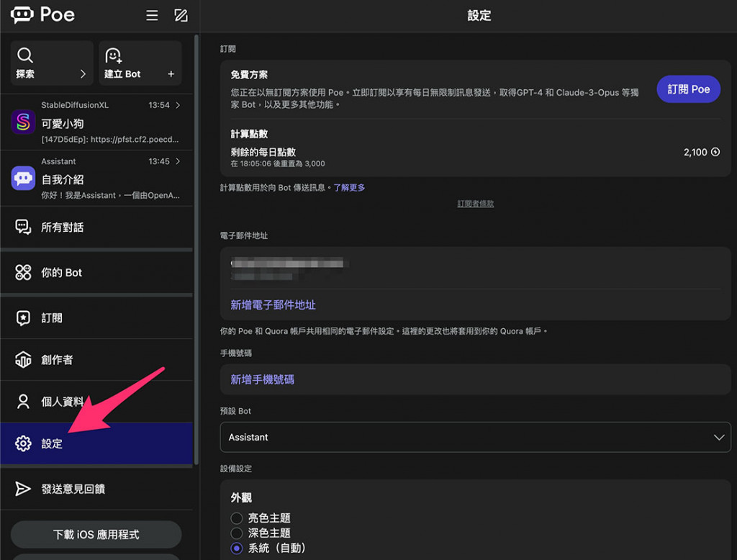The width and height of the screenshot is (737, 560).
Task: Click the 探索 button
Action: [x=52, y=63]
